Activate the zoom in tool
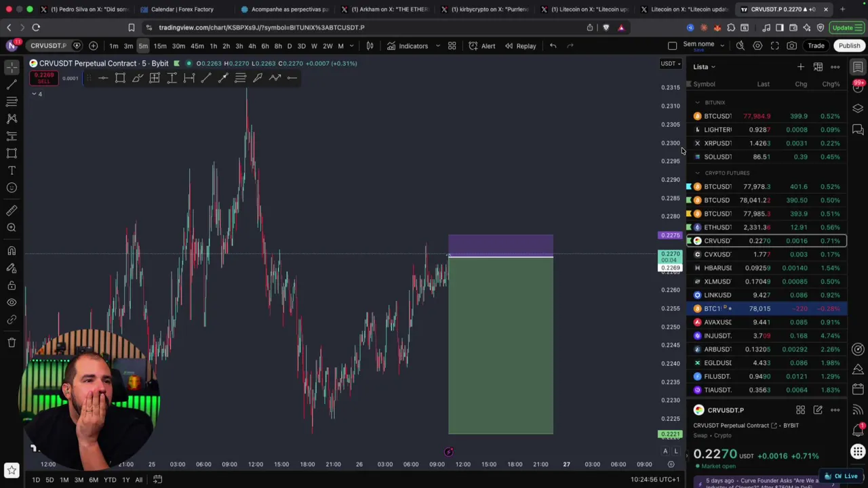868x488 pixels. 12,228
